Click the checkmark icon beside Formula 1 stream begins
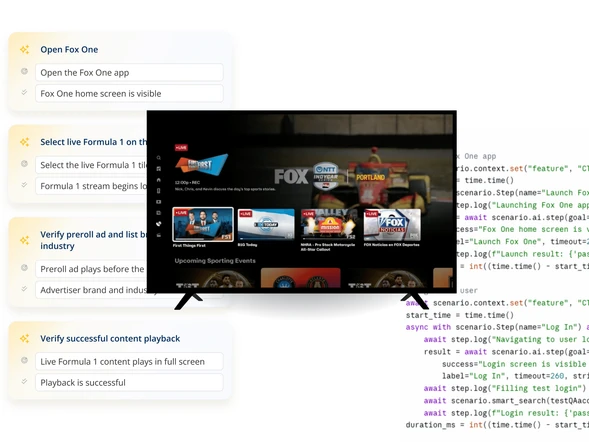 point(24,184)
